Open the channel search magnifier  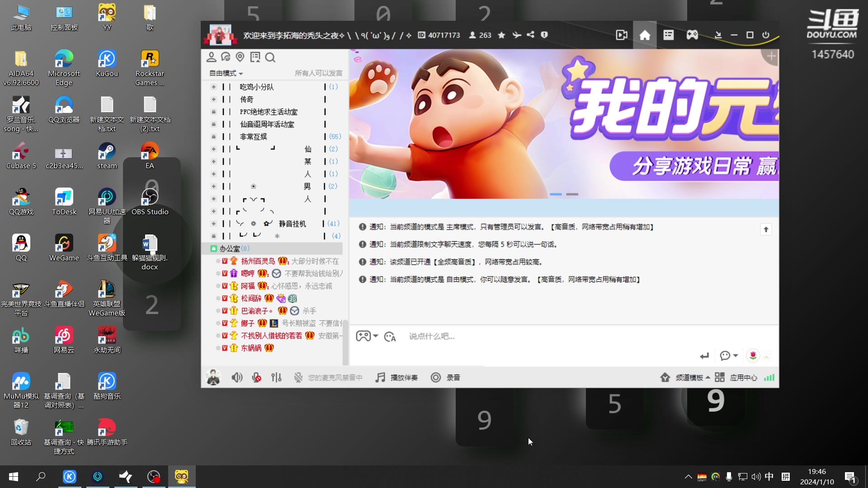tap(270, 57)
